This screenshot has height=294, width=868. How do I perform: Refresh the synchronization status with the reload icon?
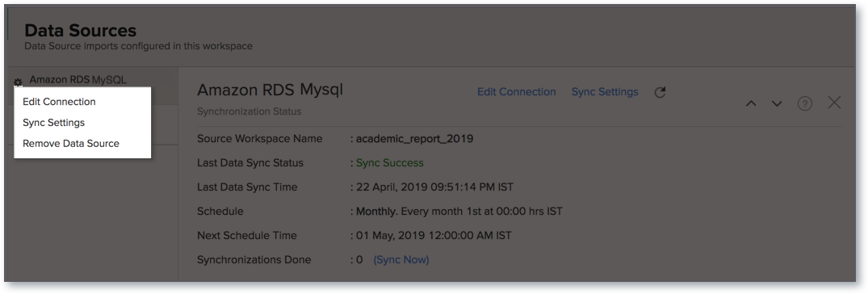click(x=660, y=92)
